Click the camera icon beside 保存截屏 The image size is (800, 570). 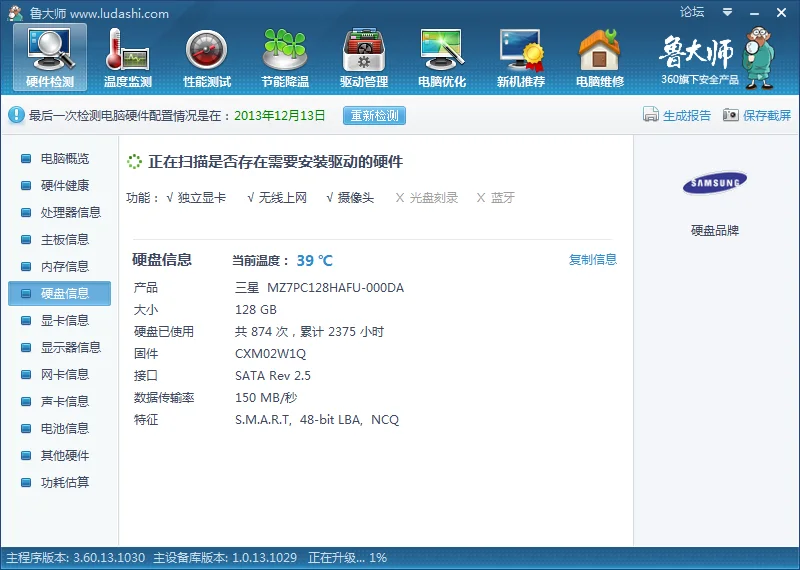[730, 115]
